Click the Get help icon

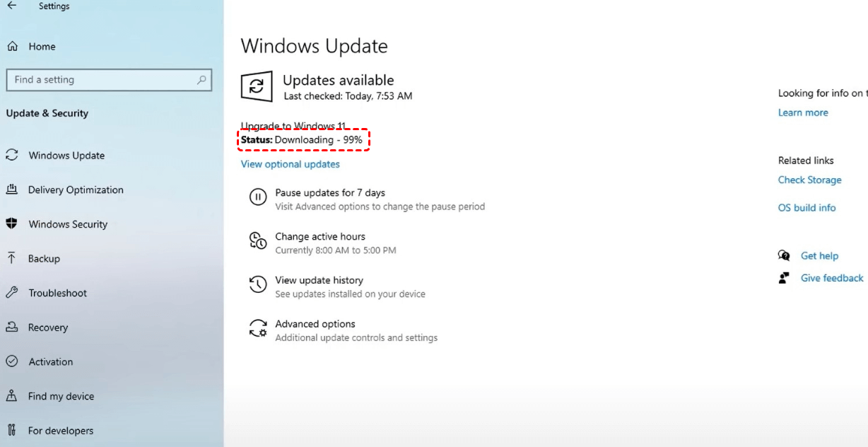784,255
